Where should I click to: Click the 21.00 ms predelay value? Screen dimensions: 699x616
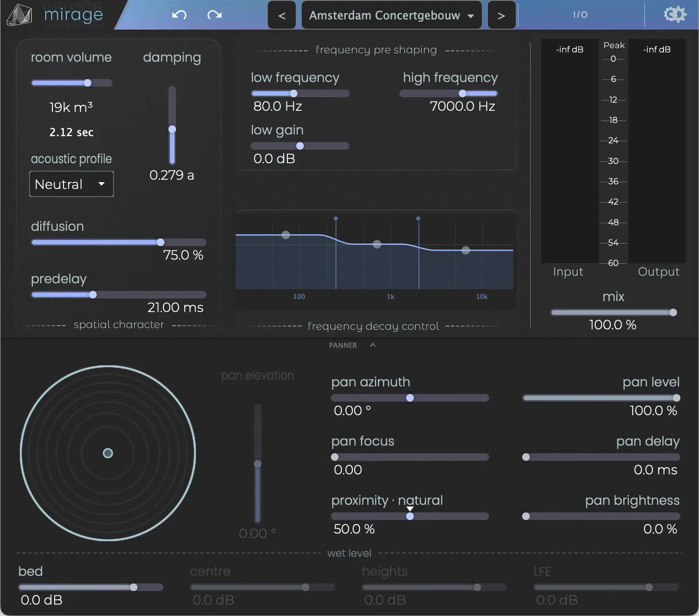pyautogui.click(x=175, y=307)
